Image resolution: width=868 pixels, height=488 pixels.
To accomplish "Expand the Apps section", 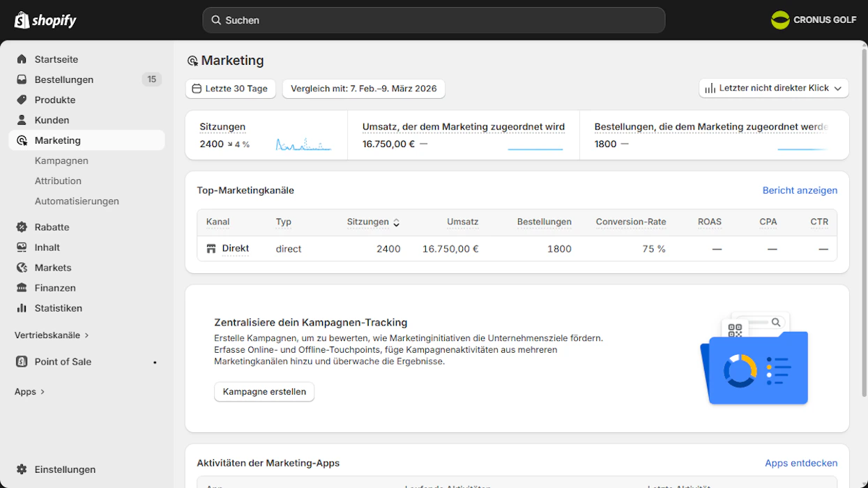I will tap(29, 392).
